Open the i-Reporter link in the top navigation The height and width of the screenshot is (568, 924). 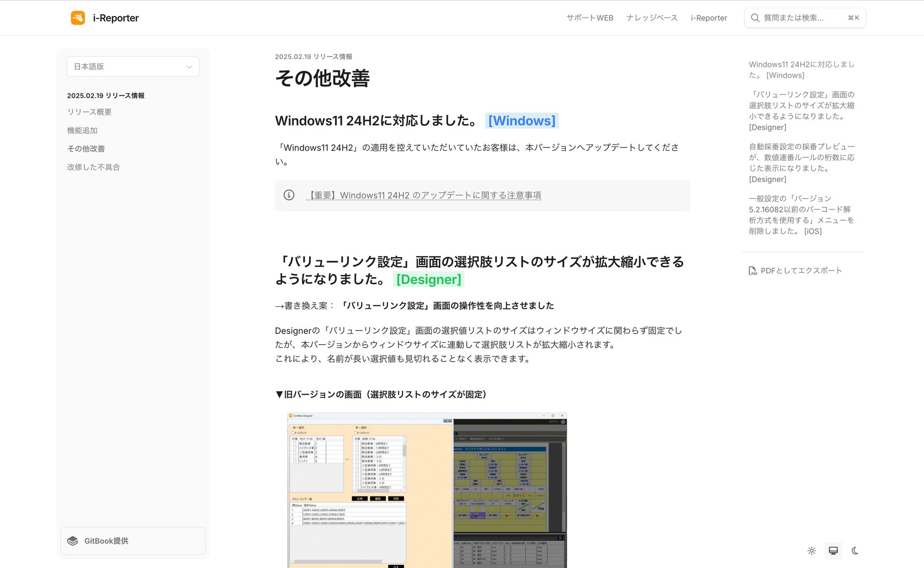pyautogui.click(x=708, y=18)
